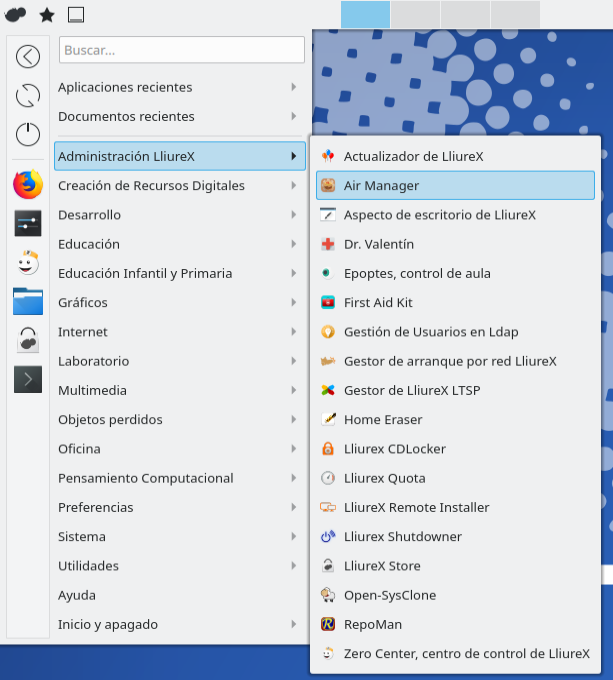The width and height of the screenshot is (613, 680).
Task: Click the Lliurex Shutdowner power icon
Action: tap(328, 536)
